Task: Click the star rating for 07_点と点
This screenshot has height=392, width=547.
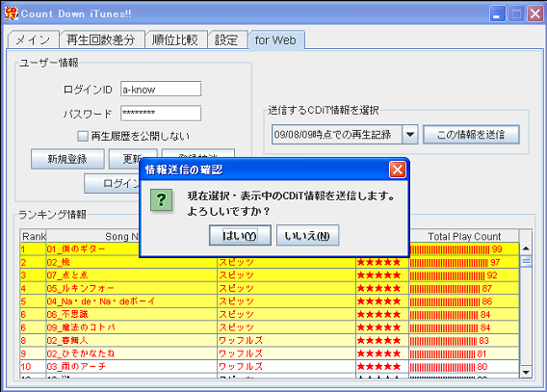Action: (x=378, y=275)
